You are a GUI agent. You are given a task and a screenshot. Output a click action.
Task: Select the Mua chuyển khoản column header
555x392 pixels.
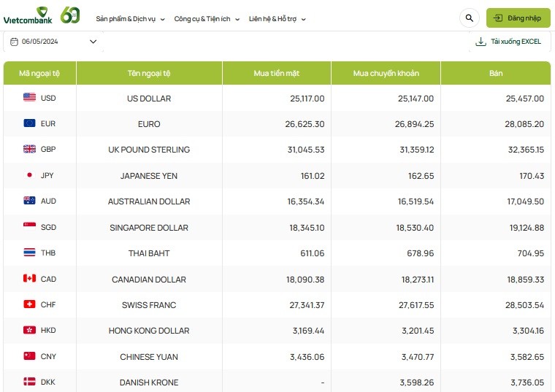(386, 73)
